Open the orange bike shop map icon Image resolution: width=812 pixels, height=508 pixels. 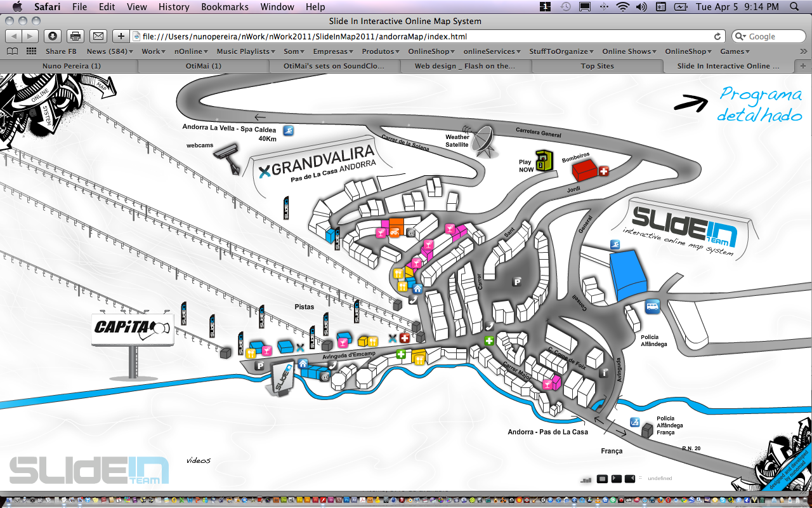pyautogui.click(x=394, y=232)
